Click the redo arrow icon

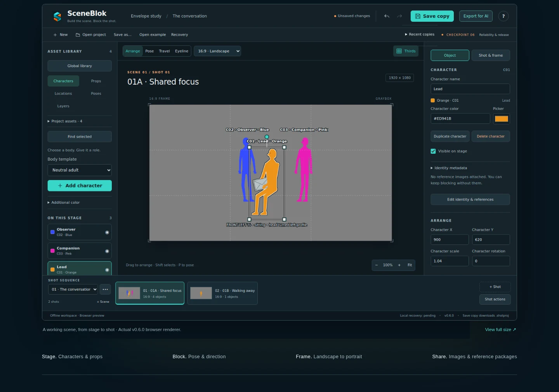pyautogui.click(x=399, y=16)
